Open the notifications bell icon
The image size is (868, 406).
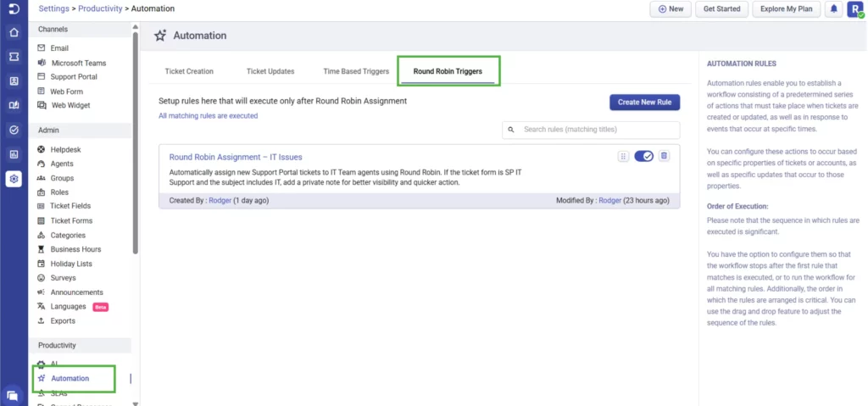coord(834,8)
